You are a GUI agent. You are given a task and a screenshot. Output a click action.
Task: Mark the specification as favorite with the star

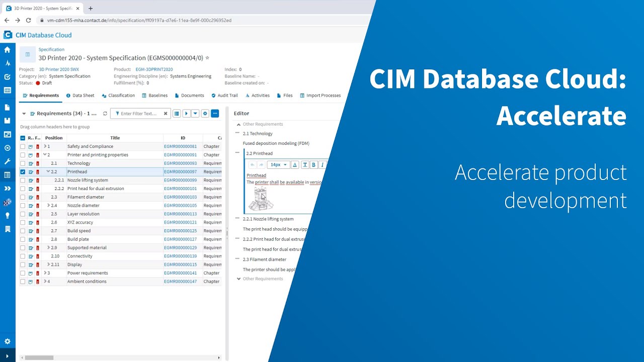tap(207, 58)
